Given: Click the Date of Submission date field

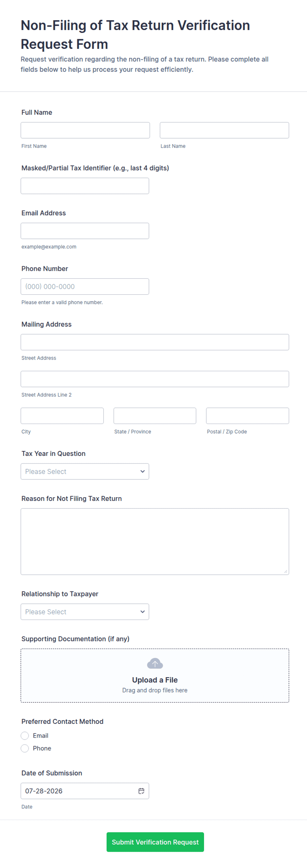Looking at the screenshot, I should click(85, 791).
